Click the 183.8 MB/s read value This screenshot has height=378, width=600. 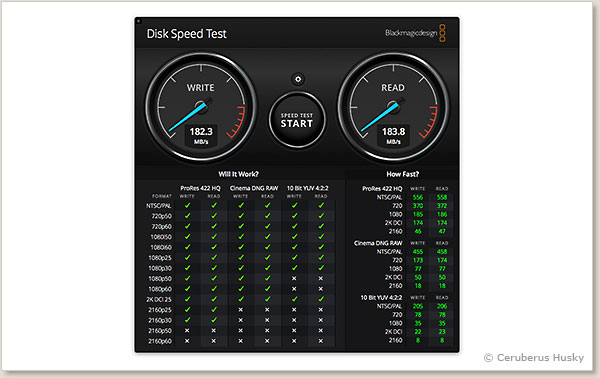[x=393, y=135]
